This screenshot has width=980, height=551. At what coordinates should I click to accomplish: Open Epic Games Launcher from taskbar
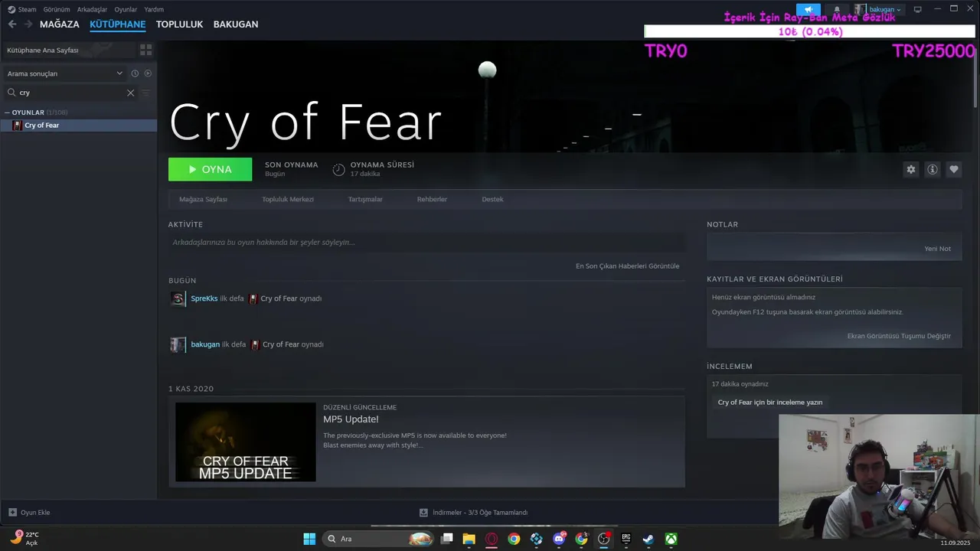tap(626, 539)
